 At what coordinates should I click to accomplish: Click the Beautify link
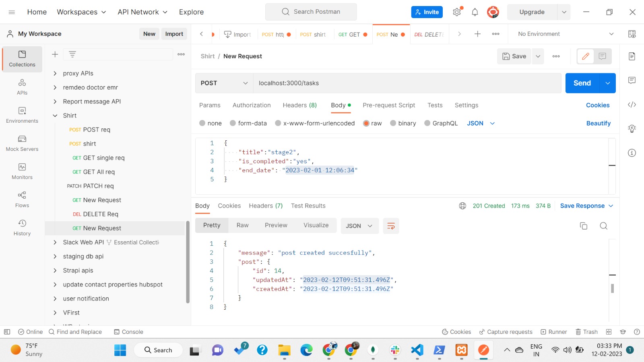(599, 123)
